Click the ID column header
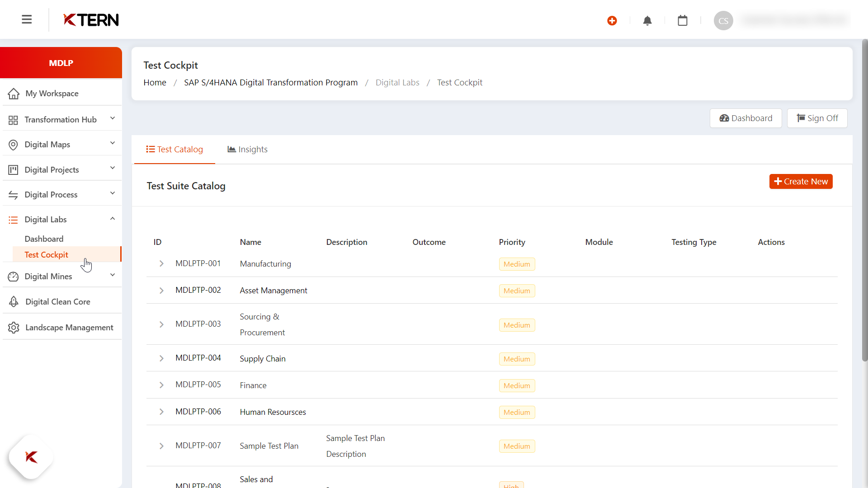The width and height of the screenshot is (868, 488). (157, 242)
